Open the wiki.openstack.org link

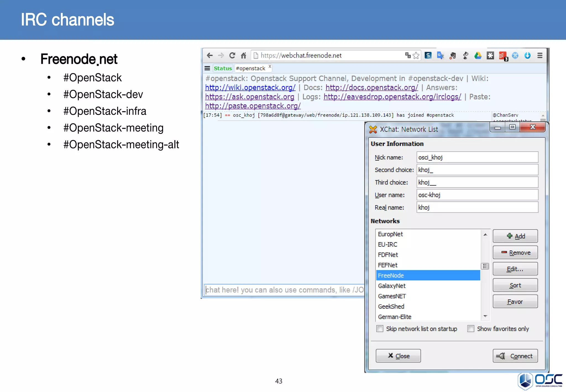point(250,88)
